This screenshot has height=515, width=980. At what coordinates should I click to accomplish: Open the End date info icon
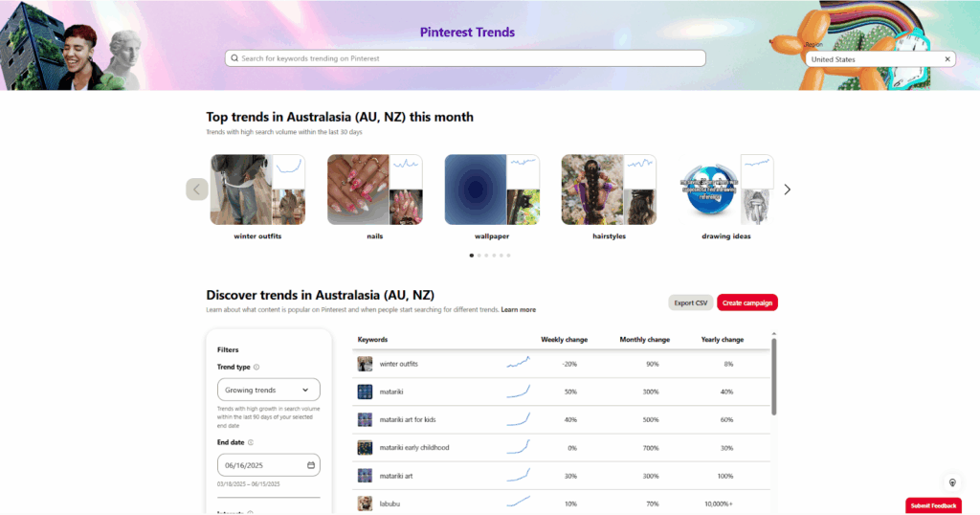251,442
